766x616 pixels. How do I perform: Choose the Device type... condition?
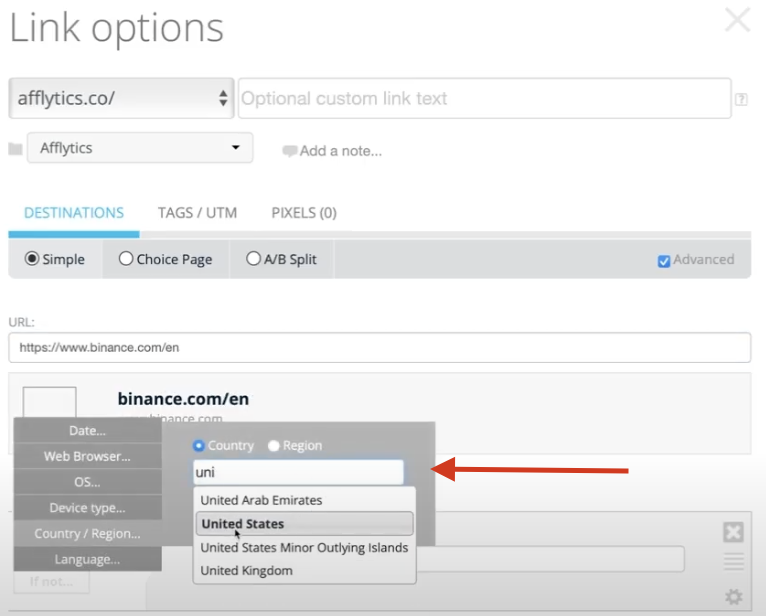(87, 508)
